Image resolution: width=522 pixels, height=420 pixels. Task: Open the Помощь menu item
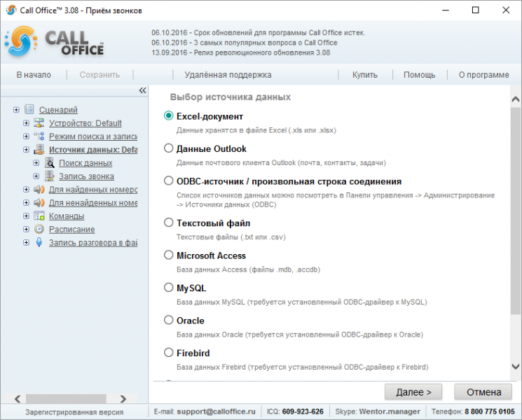pyautogui.click(x=419, y=75)
